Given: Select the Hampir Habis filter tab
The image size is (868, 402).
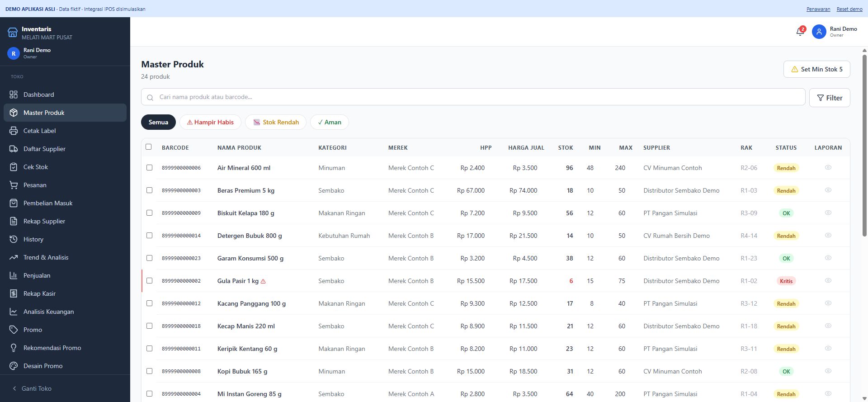Looking at the screenshot, I should [x=210, y=122].
